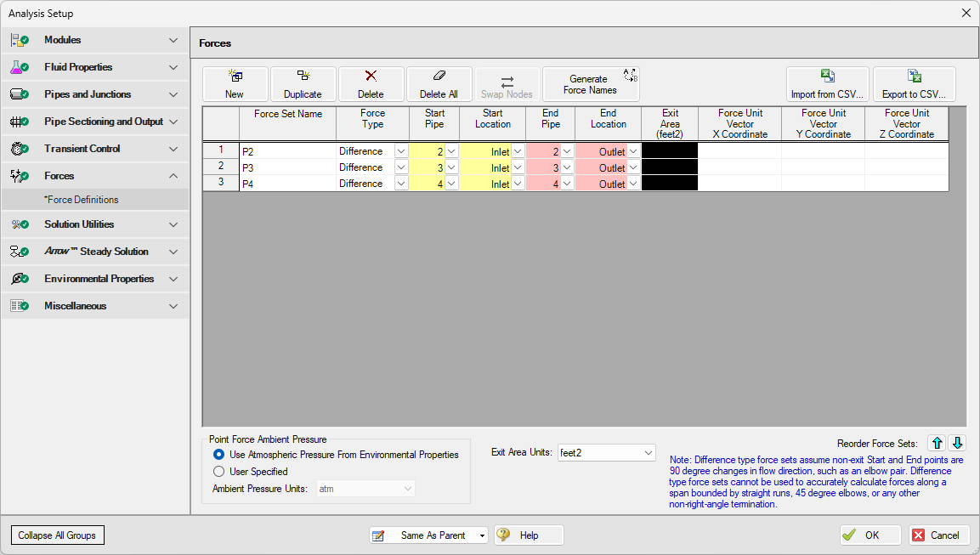
Task: Click Export to CSV icon
Action: pos(915,76)
